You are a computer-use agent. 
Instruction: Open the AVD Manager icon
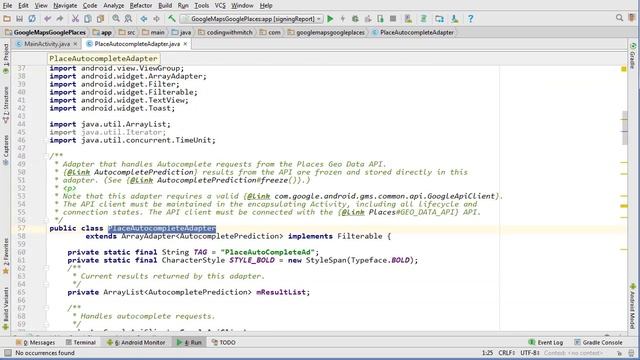click(x=408, y=19)
